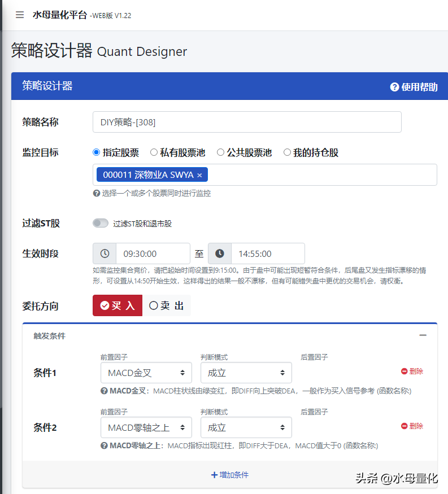Click the 14:55:00 end time field
448x494 pixels.
click(x=268, y=253)
